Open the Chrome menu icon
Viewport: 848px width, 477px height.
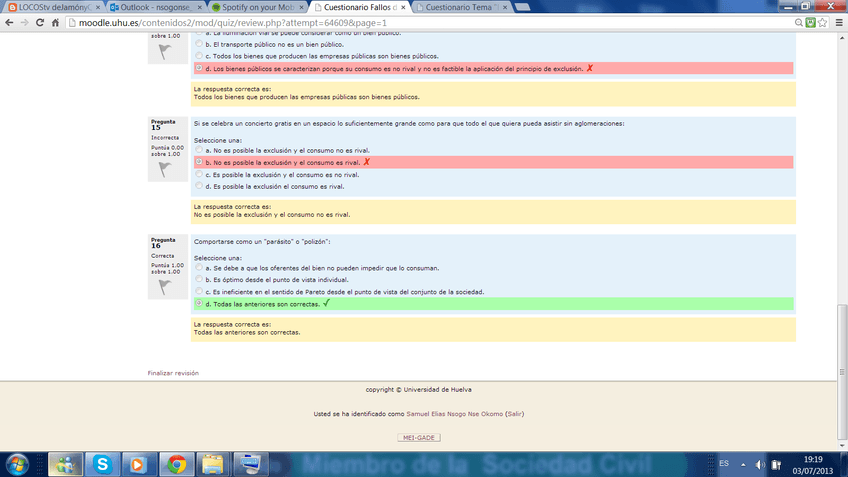coord(839,23)
